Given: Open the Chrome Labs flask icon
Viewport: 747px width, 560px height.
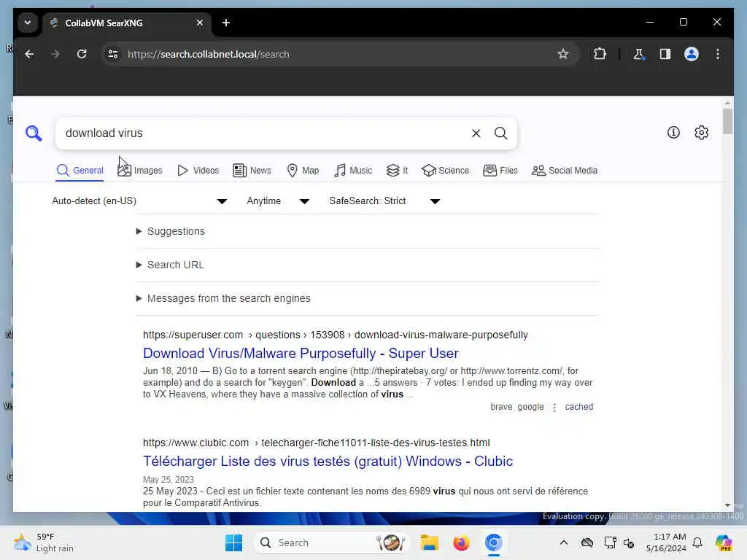Looking at the screenshot, I should point(638,54).
